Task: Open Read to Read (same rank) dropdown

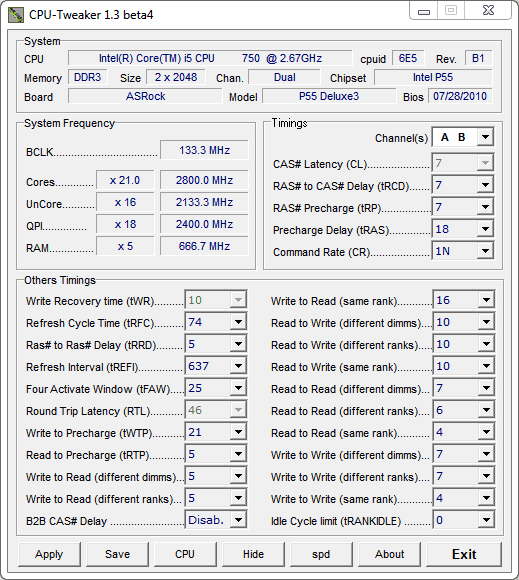Action: pos(464,432)
